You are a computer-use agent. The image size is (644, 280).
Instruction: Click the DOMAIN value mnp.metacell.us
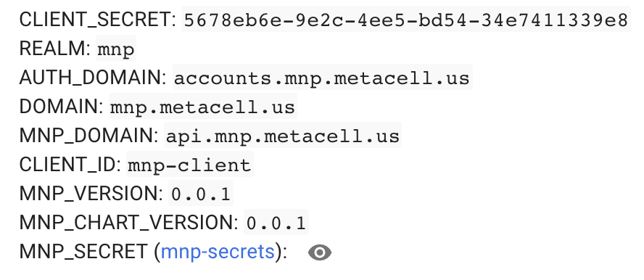(x=203, y=107)
